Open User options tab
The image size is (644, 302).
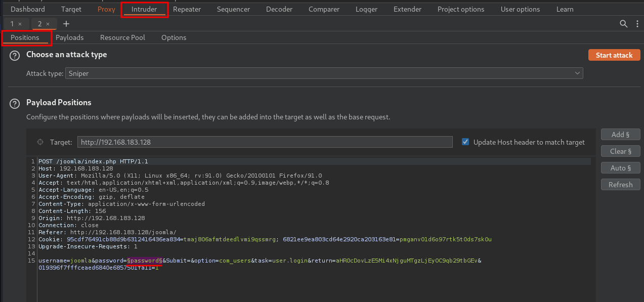point(520,9)
